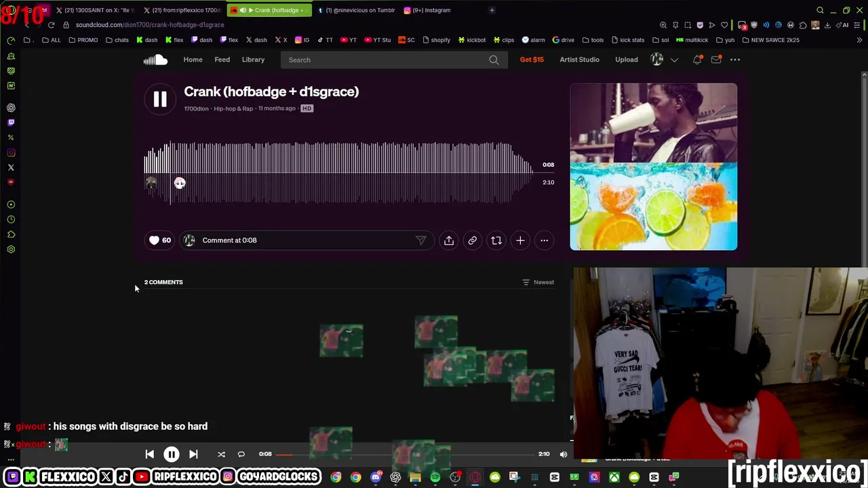
Task: Go to the Home tab in SoundCloud
Action: (193, 60)
